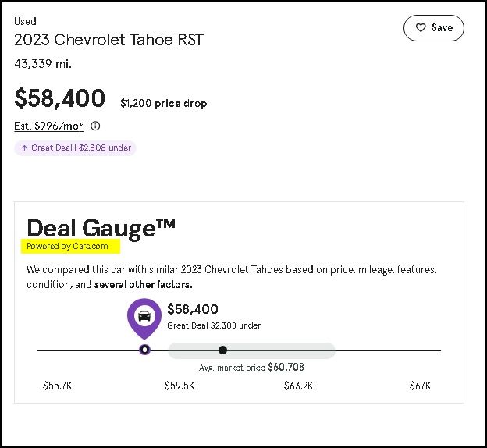Click the $67K gauge label
487x448 pixels.
[x=420, y=386]
